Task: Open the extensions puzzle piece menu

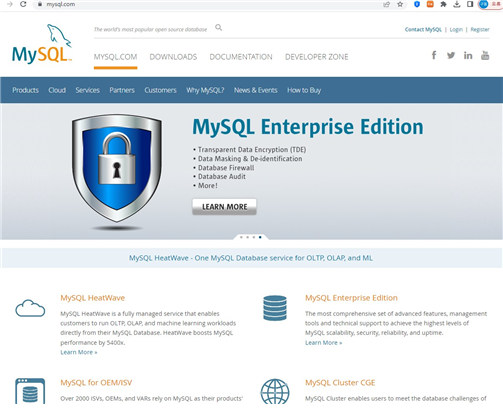Action: pos(443,4)
